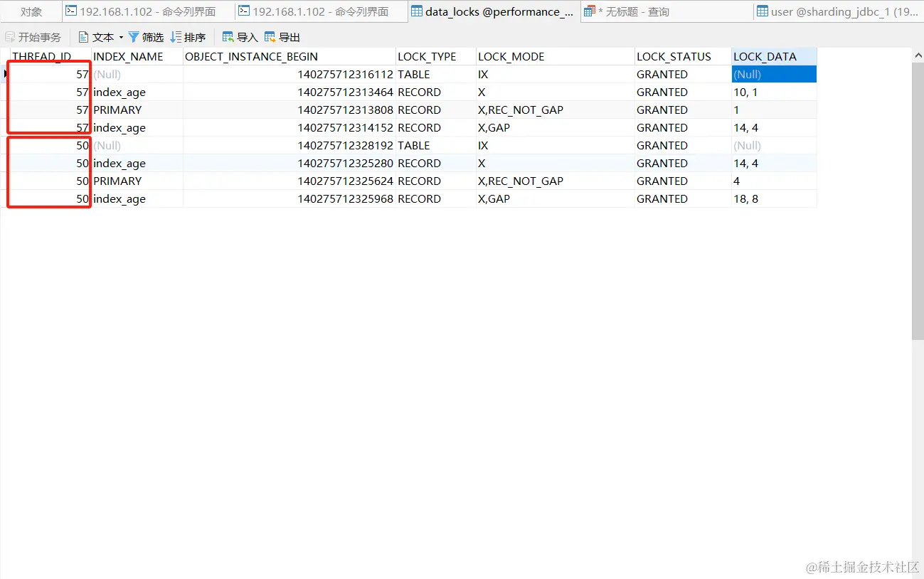The height and width of the screenshot is (579, 924).
Task: Click the 导出 export button
Action: [x=282, y=37]
